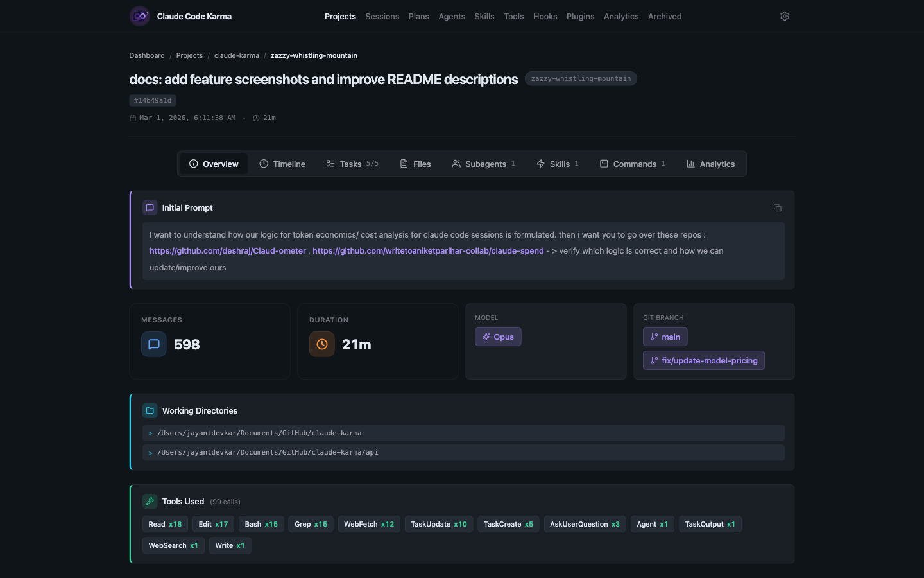
Task: Click the Edit x17 tool chip
Action: (213, 524)
